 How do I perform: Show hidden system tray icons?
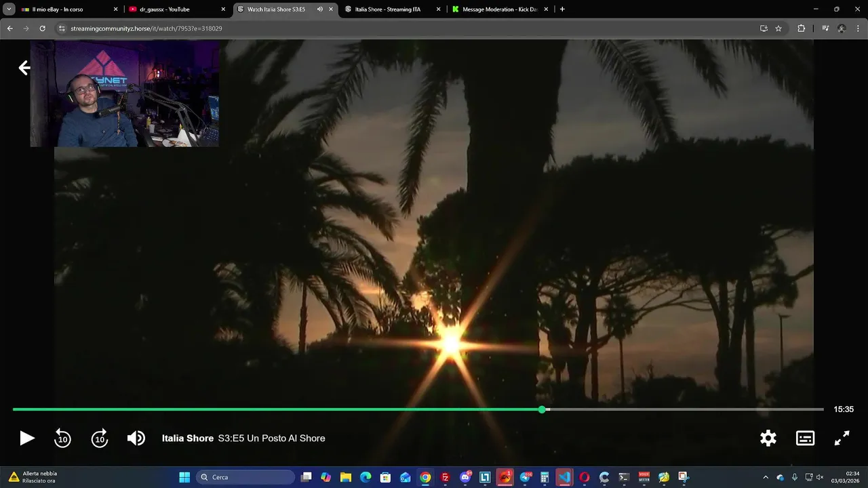pos(766,477)
